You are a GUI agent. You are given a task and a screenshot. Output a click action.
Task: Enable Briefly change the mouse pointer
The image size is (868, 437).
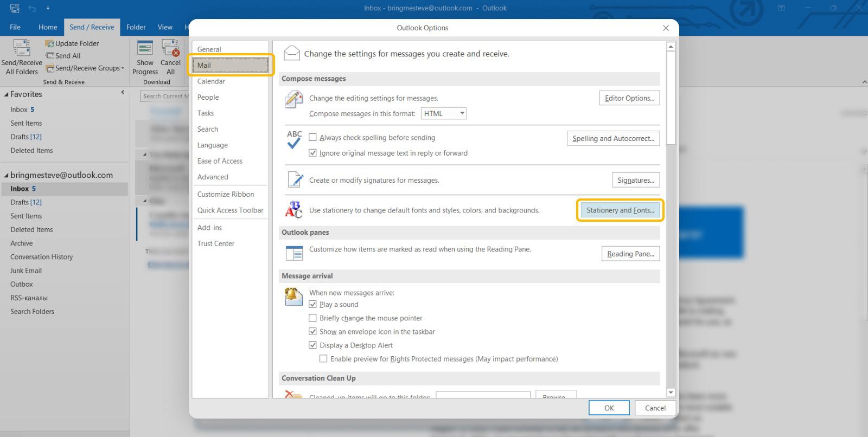(x=312, y=318)
